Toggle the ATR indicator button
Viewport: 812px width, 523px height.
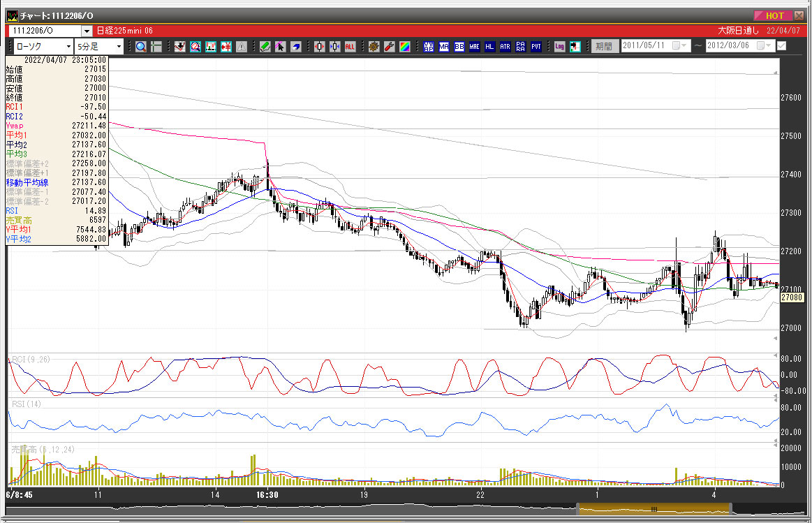(505, 47)
